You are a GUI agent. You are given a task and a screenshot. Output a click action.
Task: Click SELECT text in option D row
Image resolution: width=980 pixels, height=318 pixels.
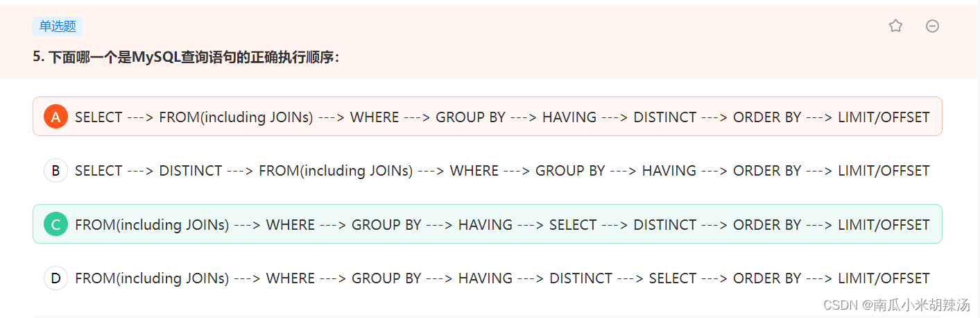click(673, 278)
